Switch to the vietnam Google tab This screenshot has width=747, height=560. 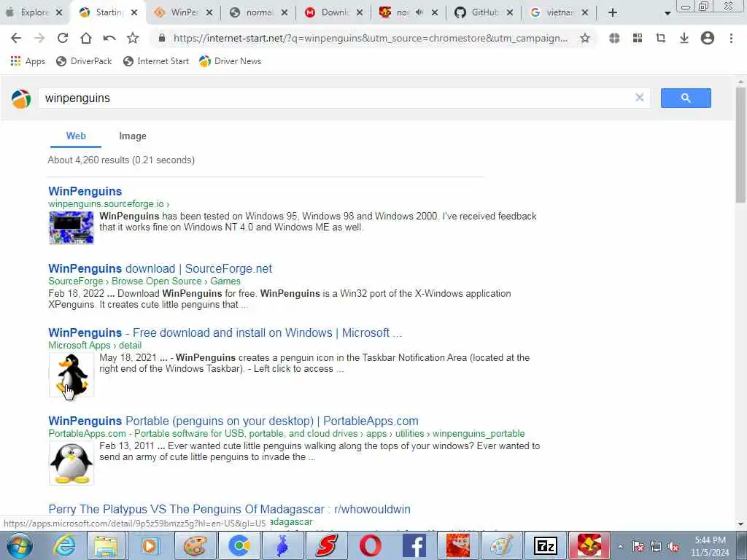point(560,13)
